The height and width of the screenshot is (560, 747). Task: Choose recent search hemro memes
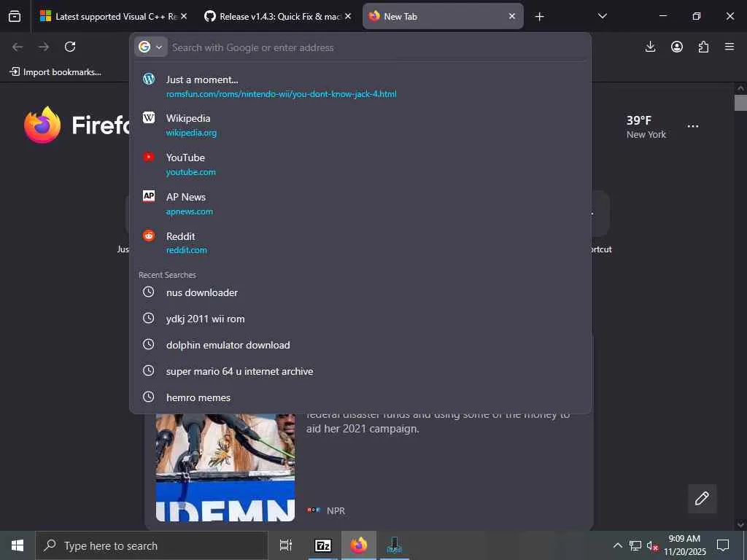[x=360, y=397]
